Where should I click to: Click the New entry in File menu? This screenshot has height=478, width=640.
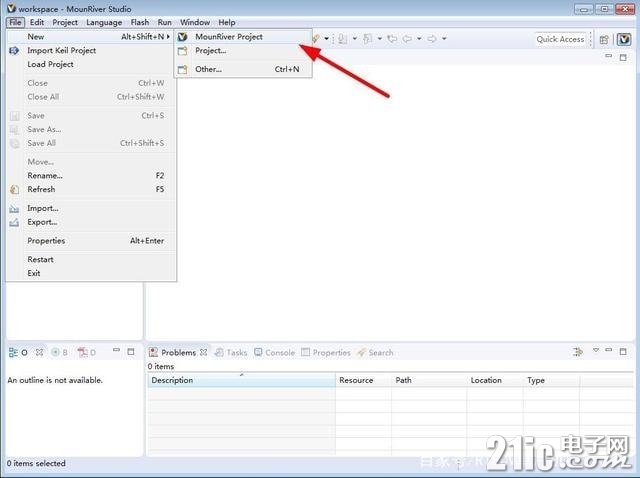tap(91, 37)
